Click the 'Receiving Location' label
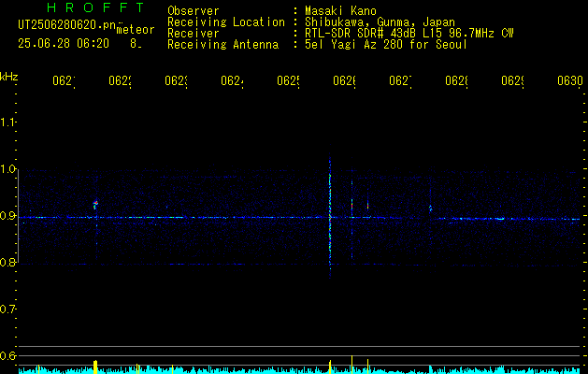Image resolution: width=588 pixels, height=374 pixels. click(x=226, y=22)
